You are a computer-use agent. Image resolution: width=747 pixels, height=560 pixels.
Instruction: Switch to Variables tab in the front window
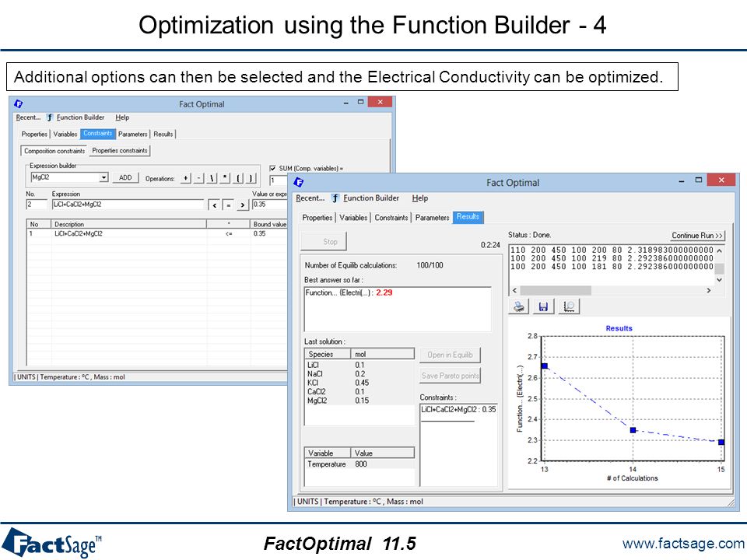[x=353, y=218]
